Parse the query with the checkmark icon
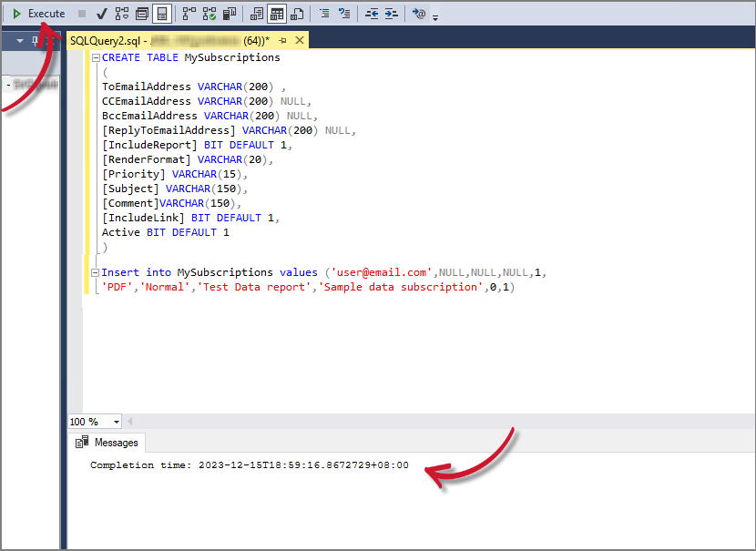The image size is (756, 551). click(100, 13)
